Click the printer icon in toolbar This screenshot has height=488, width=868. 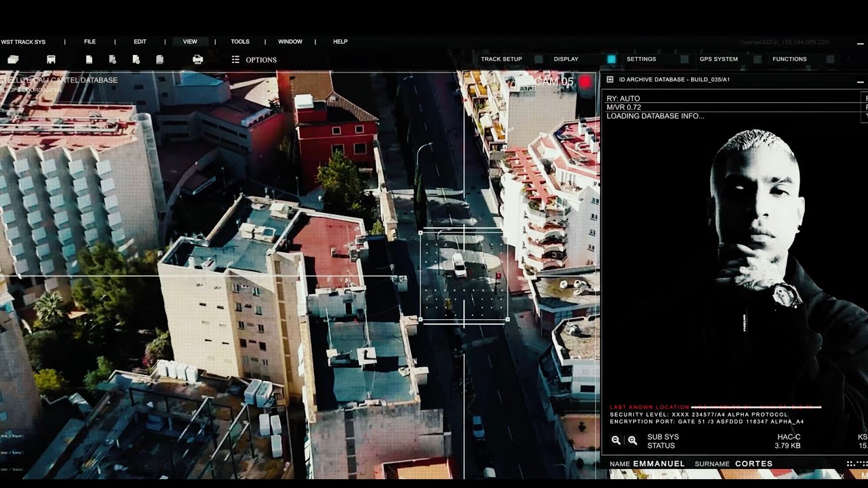(197, 60)
